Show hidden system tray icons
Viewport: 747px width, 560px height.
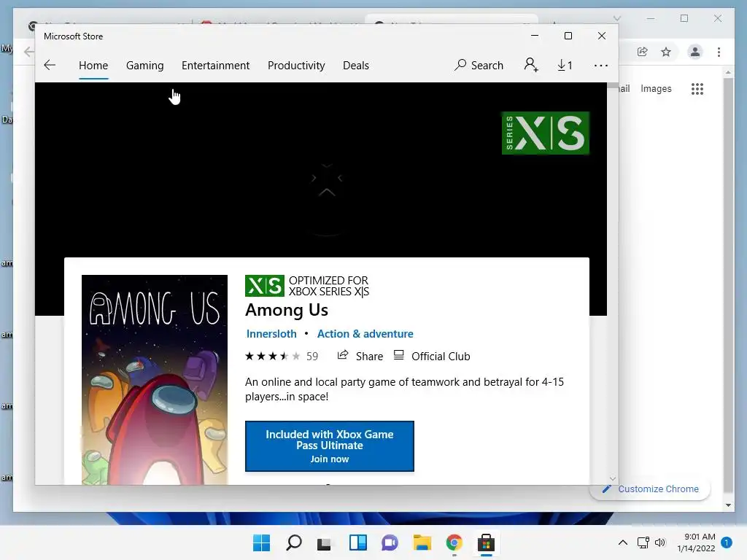coord(623,542)
